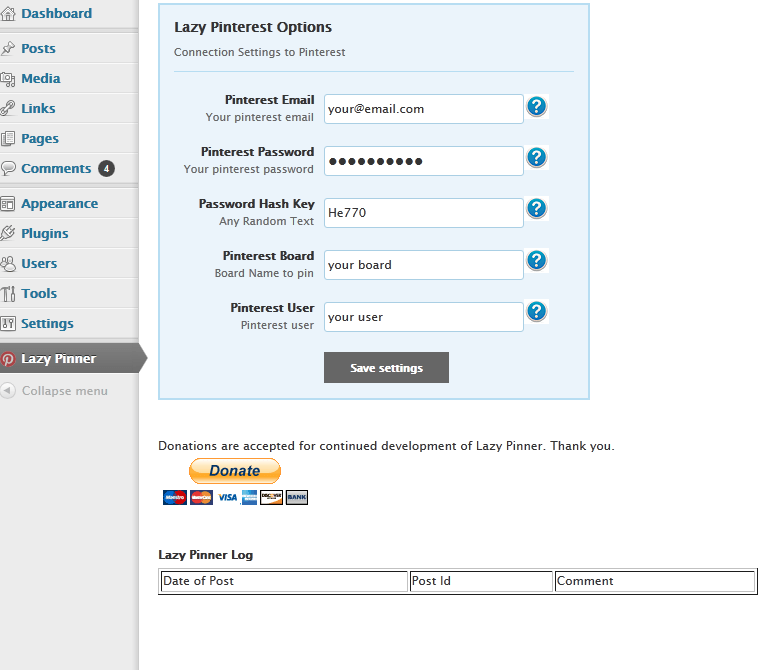Click the Connection Settings to Pinterest text
Image resolution: width=765 pixels, height=670 pixels.
point(260,52)
